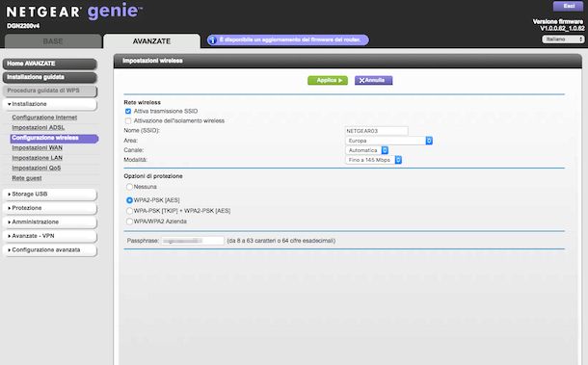Click the Esci logout button
588x365 pixels.
coord(569,7)
